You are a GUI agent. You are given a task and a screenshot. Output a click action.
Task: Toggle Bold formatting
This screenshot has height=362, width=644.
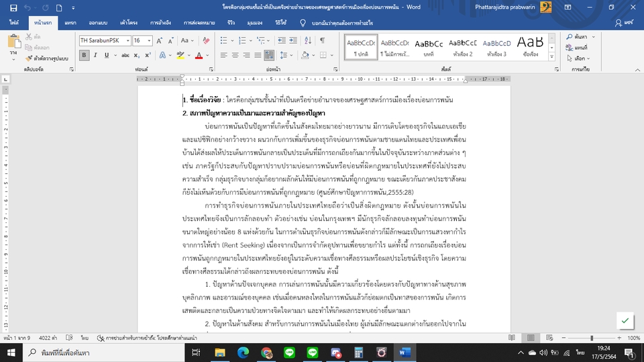(x=85, y=55)
